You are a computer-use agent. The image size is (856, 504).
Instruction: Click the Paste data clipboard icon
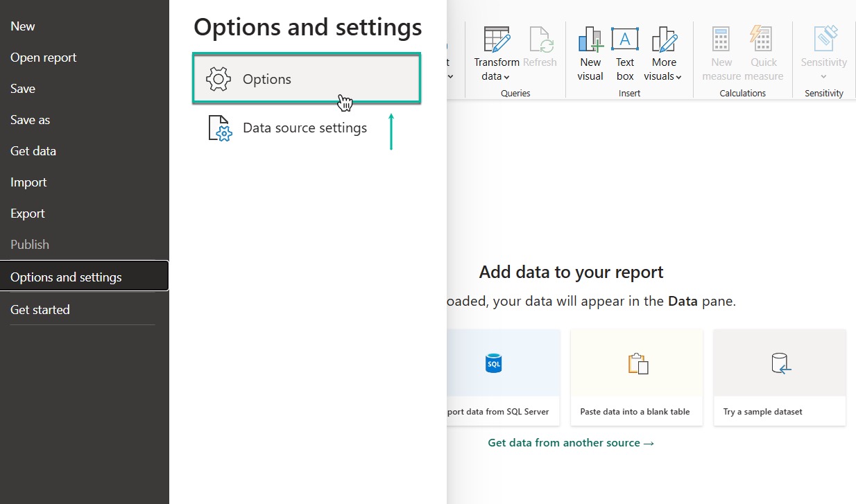(637, 363)
